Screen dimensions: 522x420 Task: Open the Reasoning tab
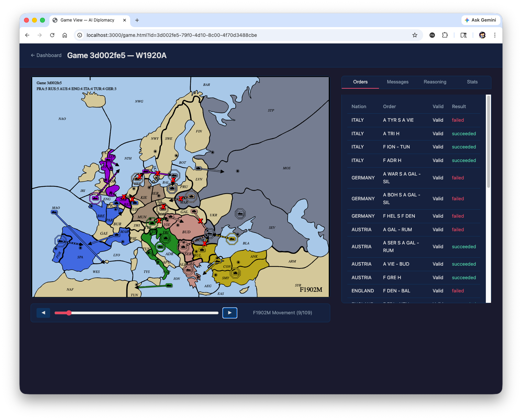[435, 82]
